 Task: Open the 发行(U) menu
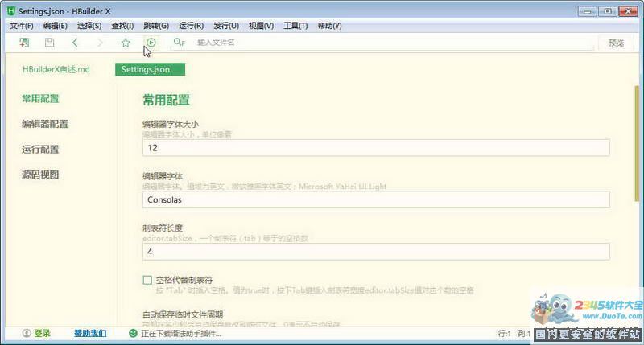tap(226, 26)
